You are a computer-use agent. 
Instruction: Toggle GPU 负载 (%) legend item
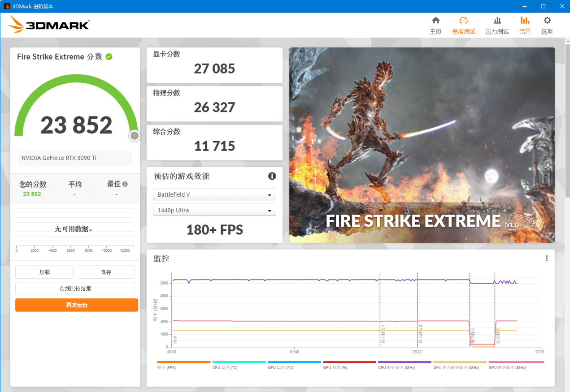(x=349, y=365)
